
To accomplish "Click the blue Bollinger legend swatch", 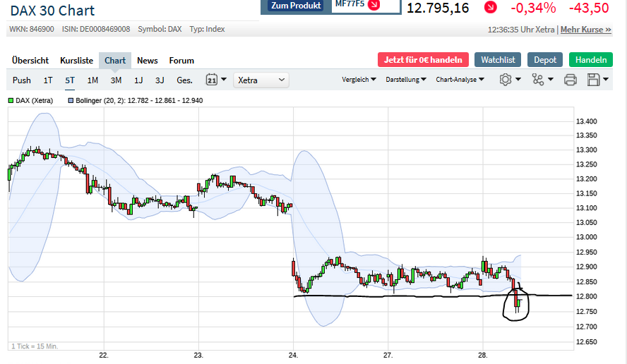I will [71, 101].
